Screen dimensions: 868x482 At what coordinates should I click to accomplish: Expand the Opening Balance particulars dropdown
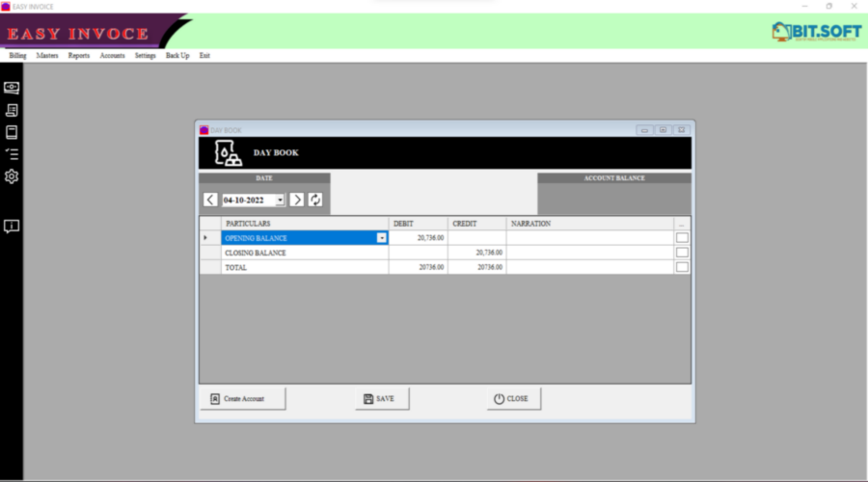click(x=381, y=237)
